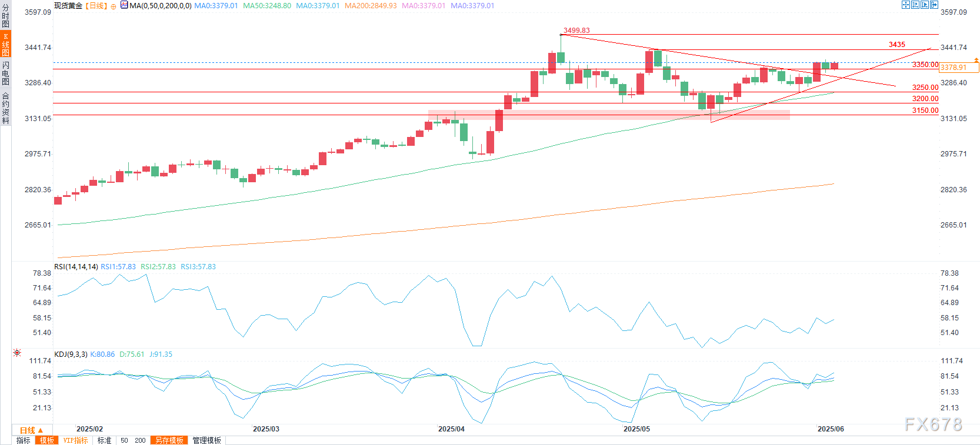This screenshot has width=980, height=445.
Task: Click the jump-to-start chart icon
Action: pyautogui.click(x=915, y=5)
